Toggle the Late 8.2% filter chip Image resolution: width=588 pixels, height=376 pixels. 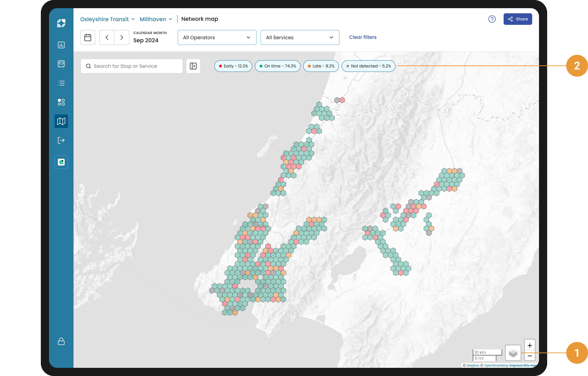click(321, 66)
